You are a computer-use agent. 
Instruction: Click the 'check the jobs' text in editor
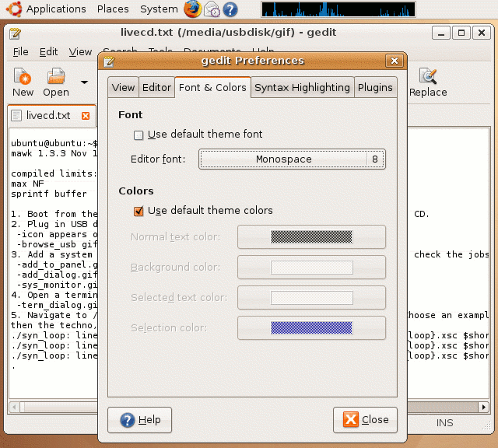click(451, 254)
